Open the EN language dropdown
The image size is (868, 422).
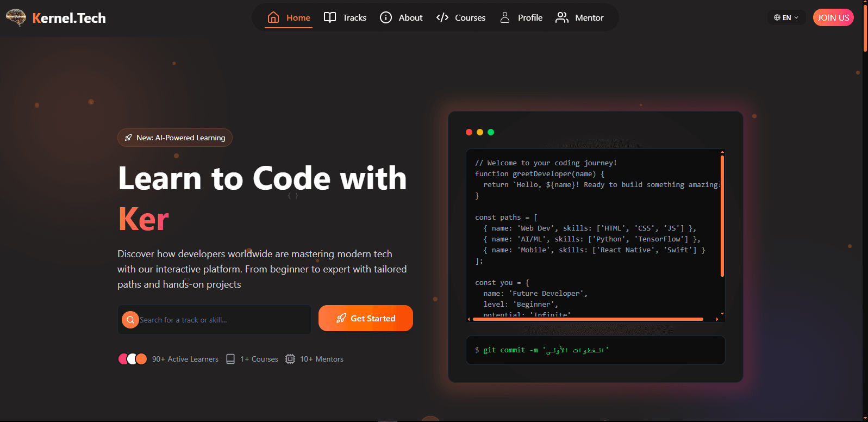pyautogui.click(x=786, y=17)
